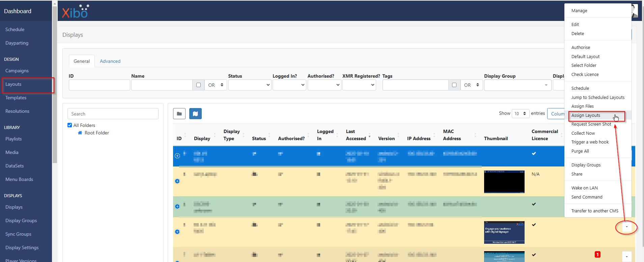Choose Transfer to another CMS entry
This screenshot has height=262, width=644.
coord(595,211)
